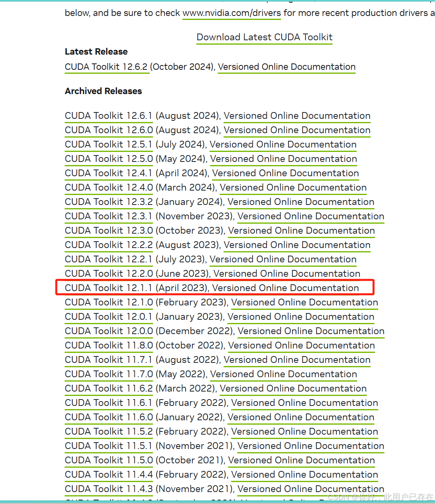
Task: Open CUDA Toolkit 12.6.1 link
Action: (109, 116)
